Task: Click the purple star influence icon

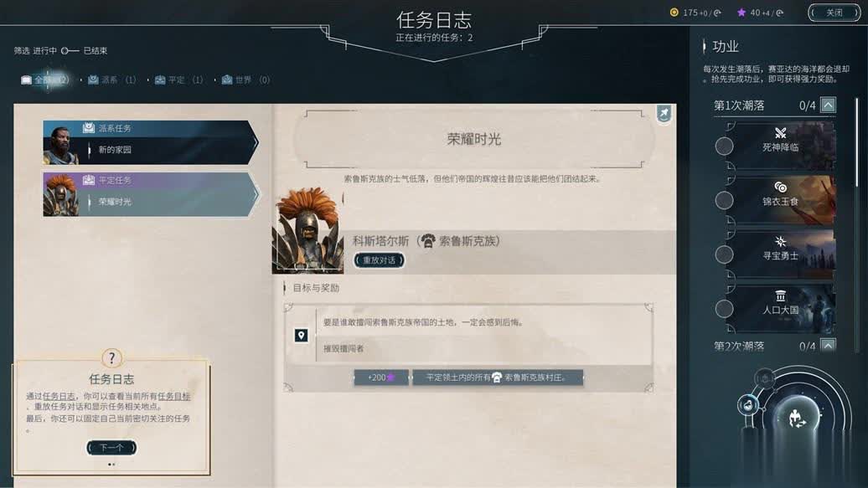Action: (741, 13)
